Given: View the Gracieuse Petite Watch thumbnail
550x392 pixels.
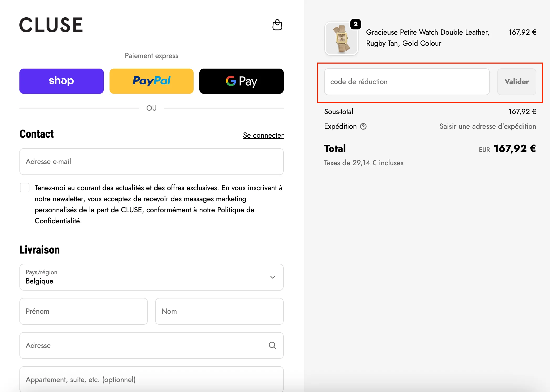Looking at the screenshot, I should [x=341, y=39].
